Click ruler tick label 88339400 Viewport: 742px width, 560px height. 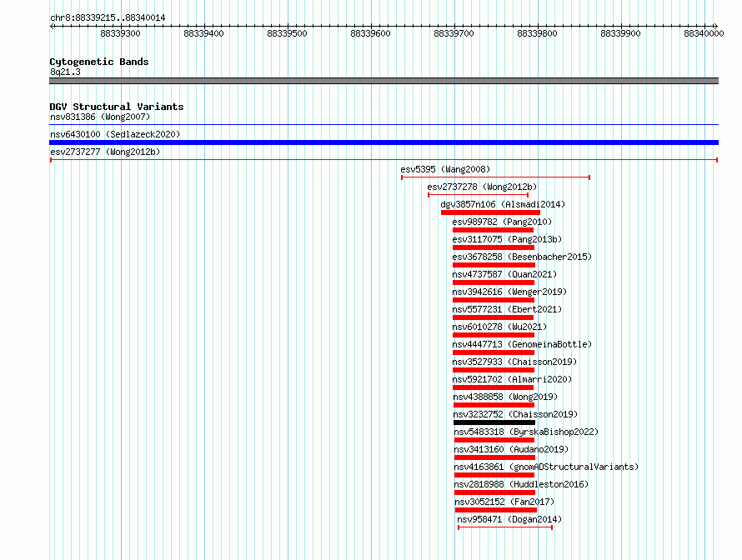click(x=203, y=33)
